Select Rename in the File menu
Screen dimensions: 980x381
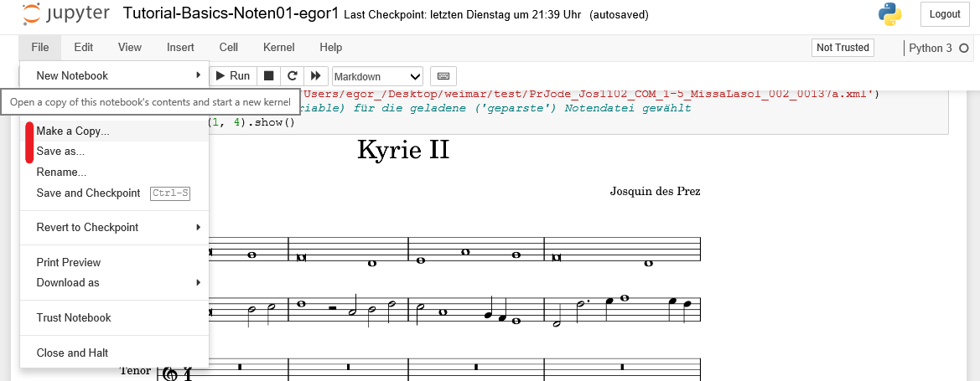point(61,172)
